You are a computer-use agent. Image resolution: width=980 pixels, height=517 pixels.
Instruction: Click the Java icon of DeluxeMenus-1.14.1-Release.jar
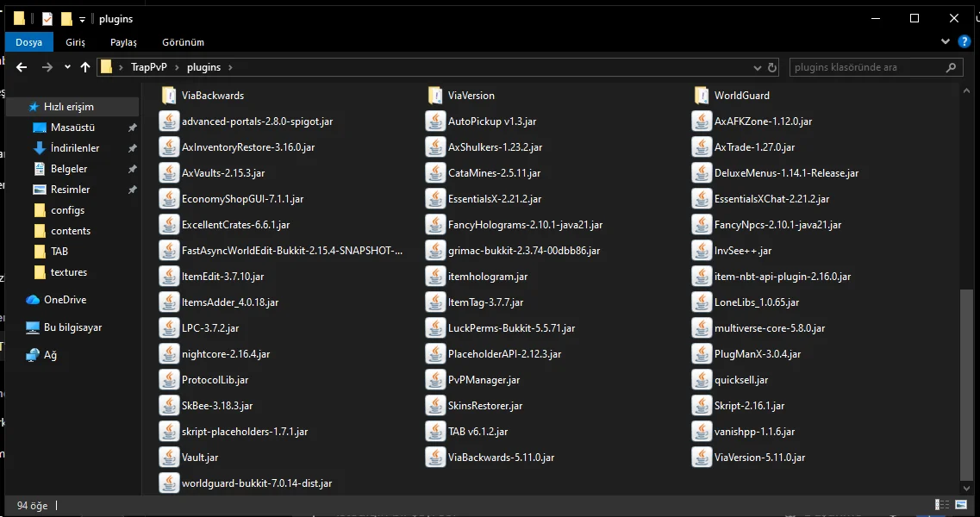click(702, 172)
